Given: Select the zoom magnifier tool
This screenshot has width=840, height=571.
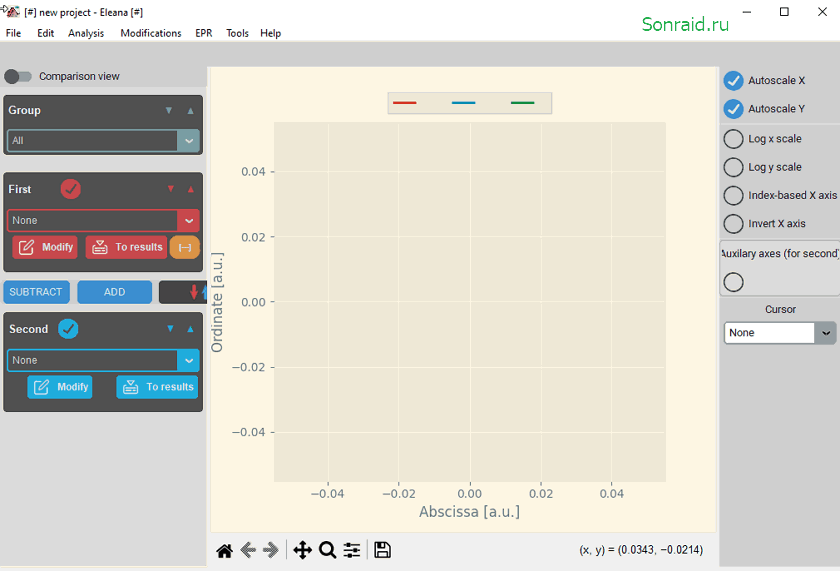Looking at the screenshot, I should tap(327, 550).
